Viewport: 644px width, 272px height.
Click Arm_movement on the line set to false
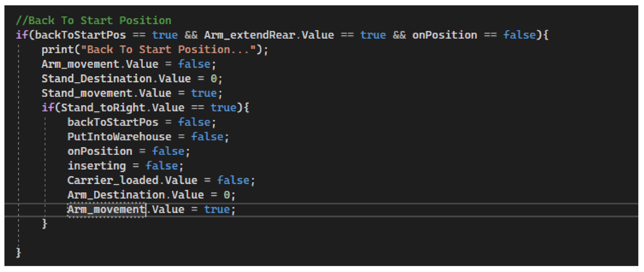point(80,64)
